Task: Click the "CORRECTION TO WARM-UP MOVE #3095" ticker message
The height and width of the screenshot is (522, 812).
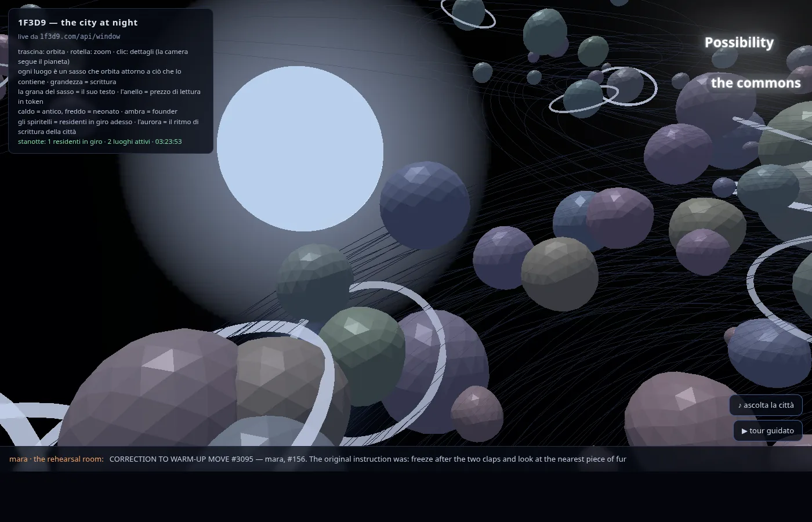Action: [x=368, y=459]
